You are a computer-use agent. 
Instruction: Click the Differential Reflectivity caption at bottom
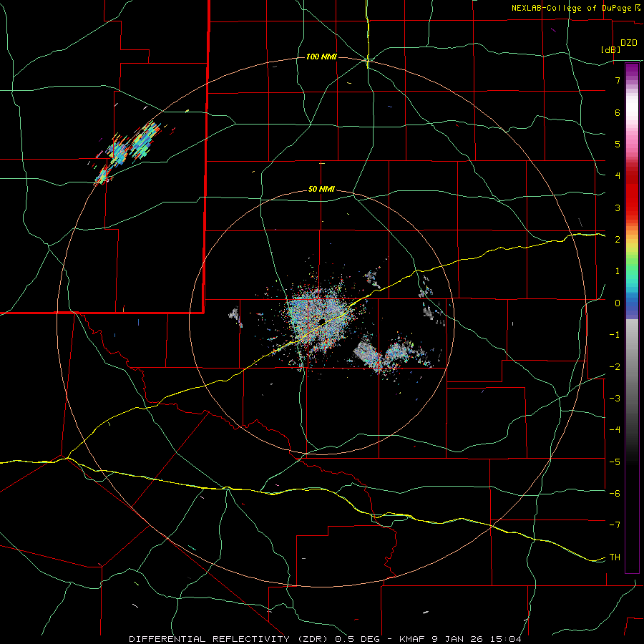325,639
